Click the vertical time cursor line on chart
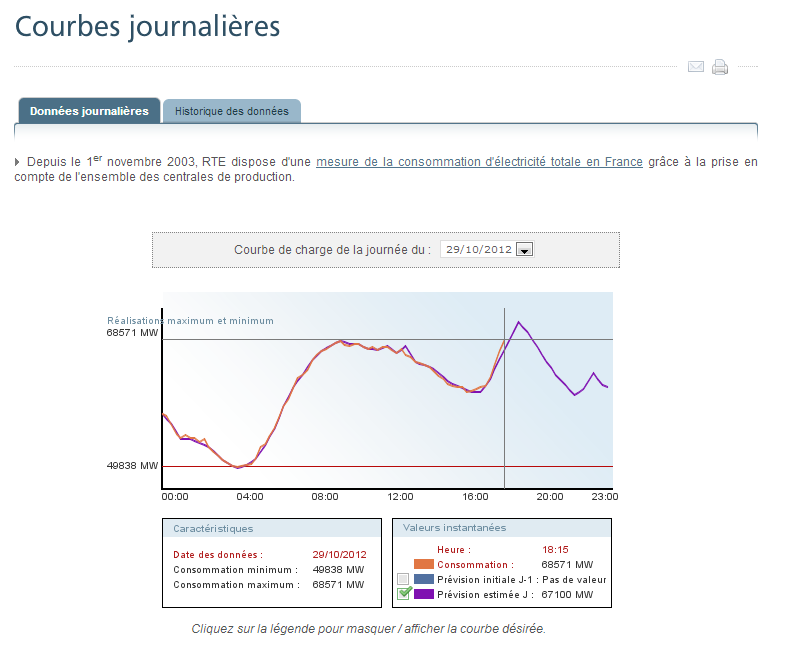 pos(504,398)
